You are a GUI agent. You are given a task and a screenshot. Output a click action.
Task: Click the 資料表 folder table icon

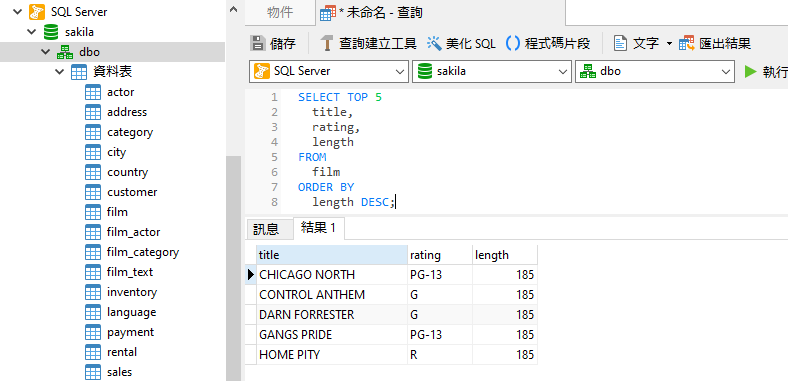pyautogui.click(x=79, y=72)
